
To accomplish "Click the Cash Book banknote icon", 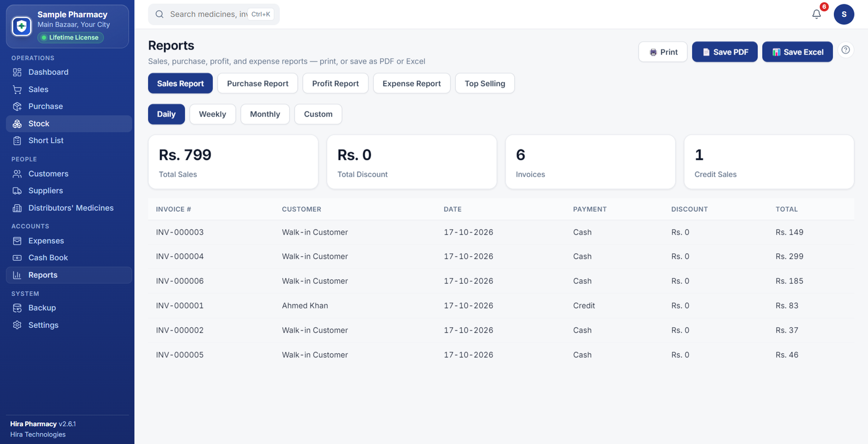I will pyautogui.click(x=17, y=258).
